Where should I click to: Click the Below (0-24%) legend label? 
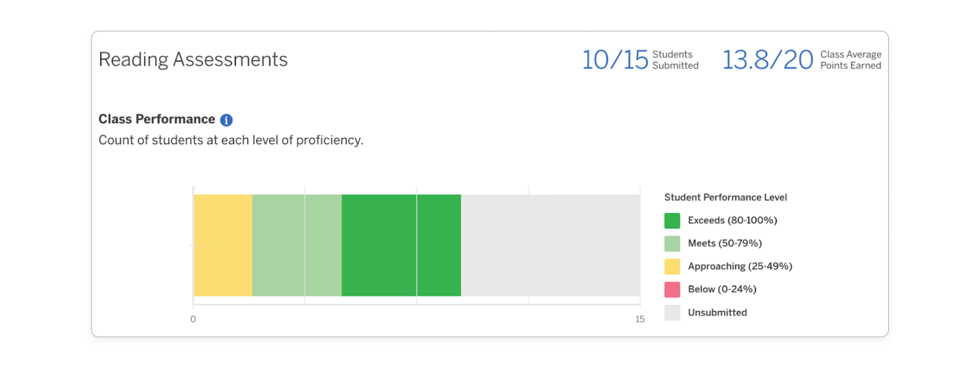(x=722, y=289)
